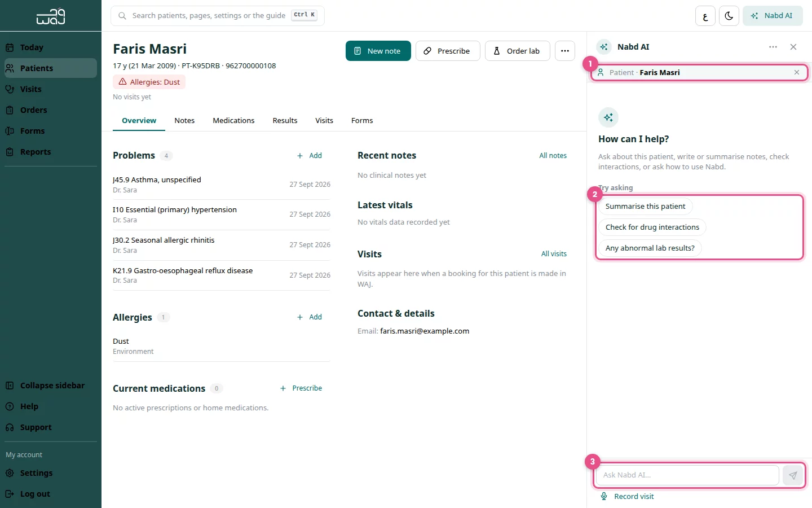Image resolution: width=812 pixels, height=508 pixels.
Task: Click the Order lab button
Action: click(518, 51)
